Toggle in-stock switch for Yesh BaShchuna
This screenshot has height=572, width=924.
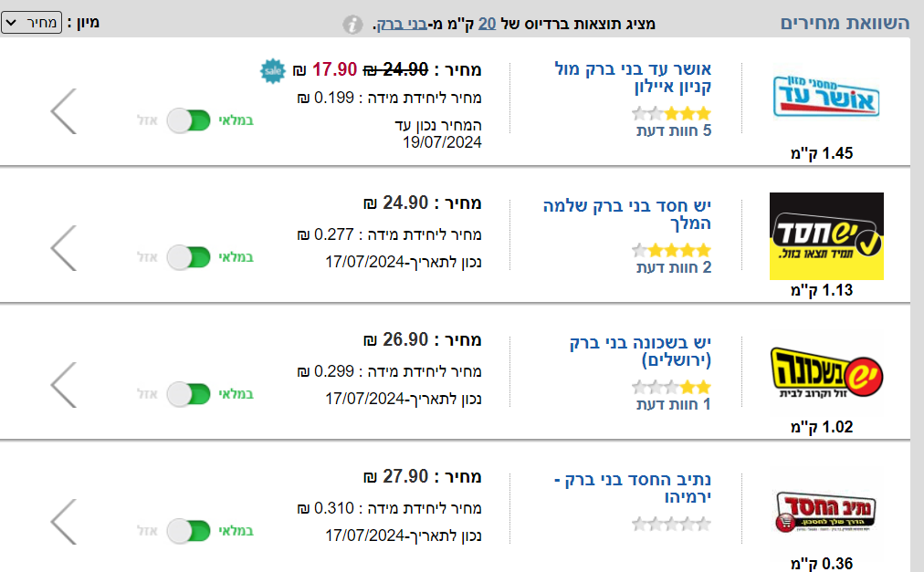click(x=188, y=394)
